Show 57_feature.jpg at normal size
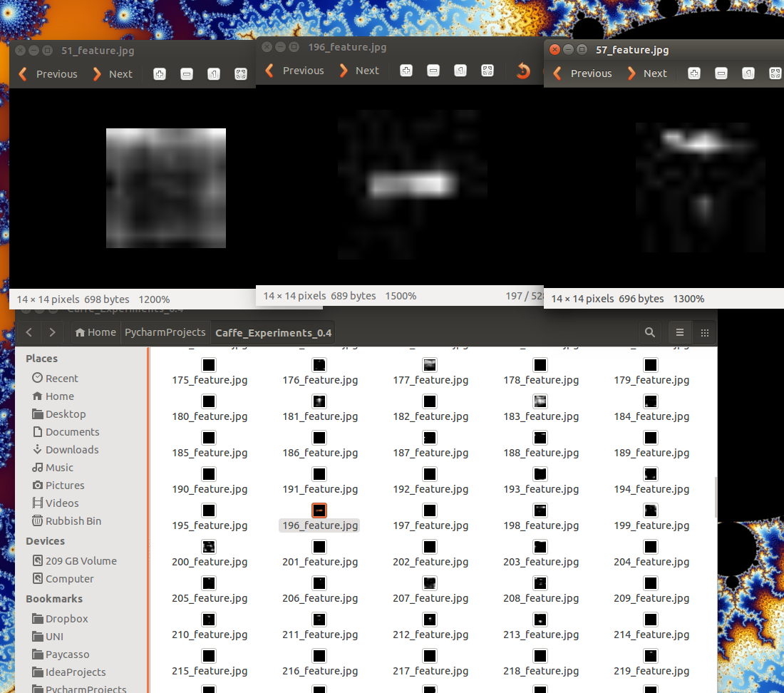Viewport: 784px width, 693px height. click(748, 73)
